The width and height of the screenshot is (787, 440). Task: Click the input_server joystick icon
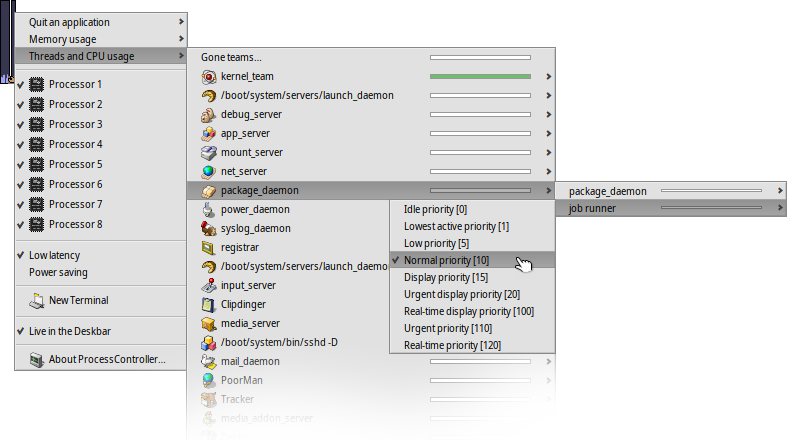pos(208,285)
